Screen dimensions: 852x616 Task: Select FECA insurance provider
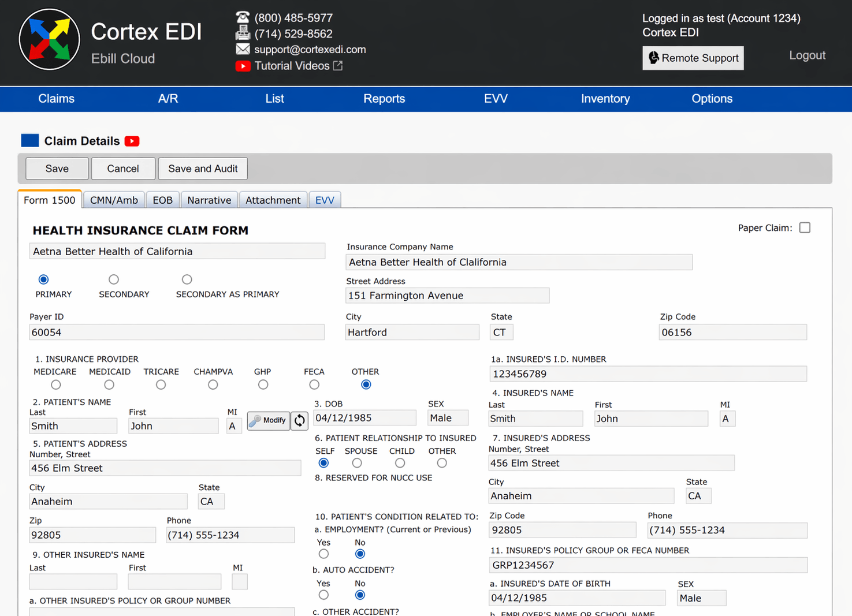click(x=314, y=384)
